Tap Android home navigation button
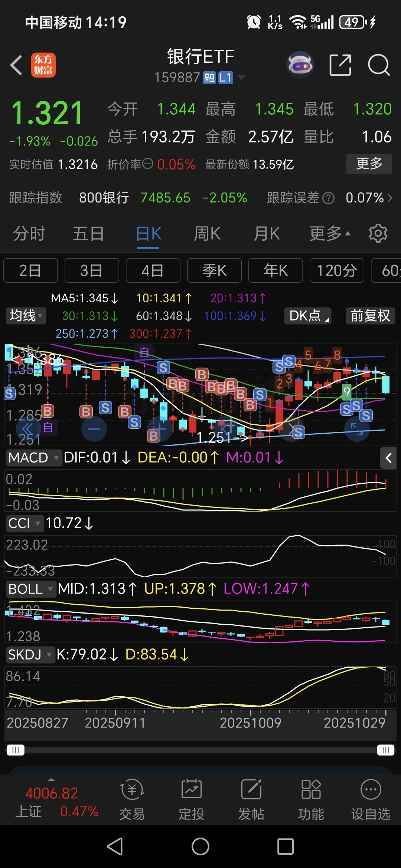 pyautogui.click(x=200, y=846)
